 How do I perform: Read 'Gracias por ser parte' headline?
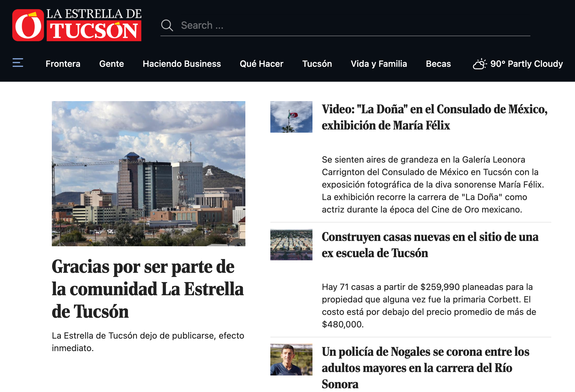(x=148, y=289)
